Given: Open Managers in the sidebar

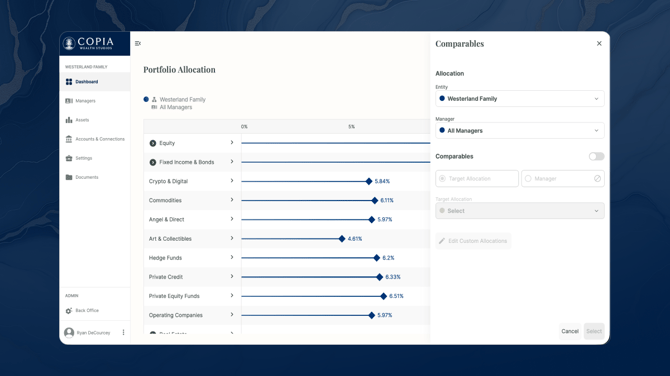Looking at the screenshot, I should click(95, 101).
